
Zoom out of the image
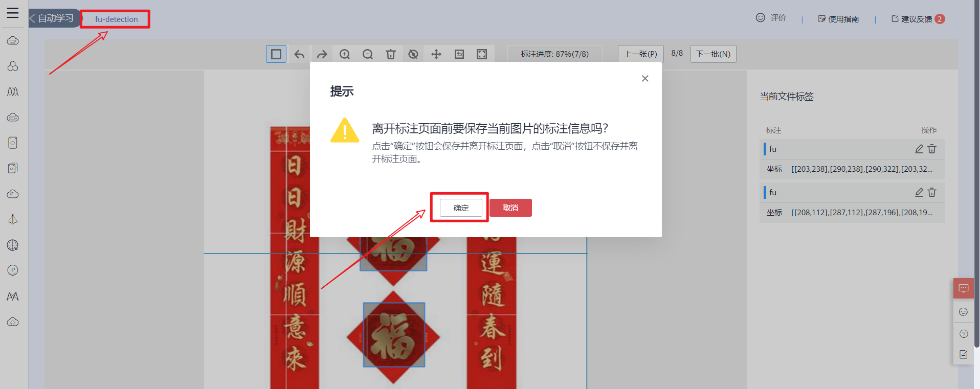[x=368, y=54]
